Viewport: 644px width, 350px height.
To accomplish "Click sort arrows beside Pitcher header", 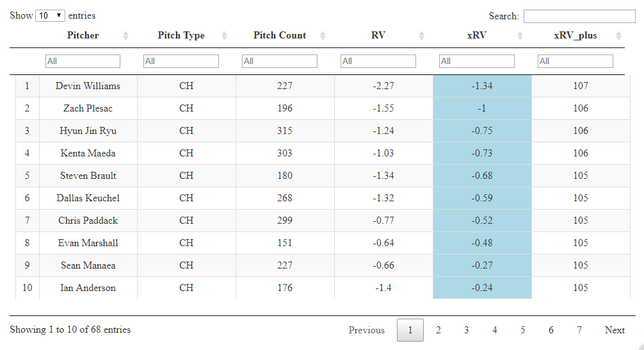I will click(x=125, y=36).
